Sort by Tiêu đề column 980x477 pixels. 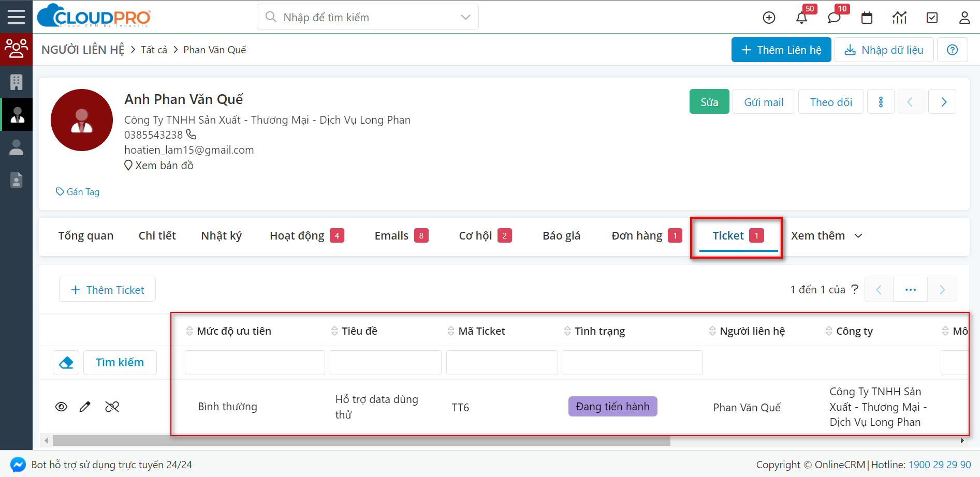(x=354, y=331)
